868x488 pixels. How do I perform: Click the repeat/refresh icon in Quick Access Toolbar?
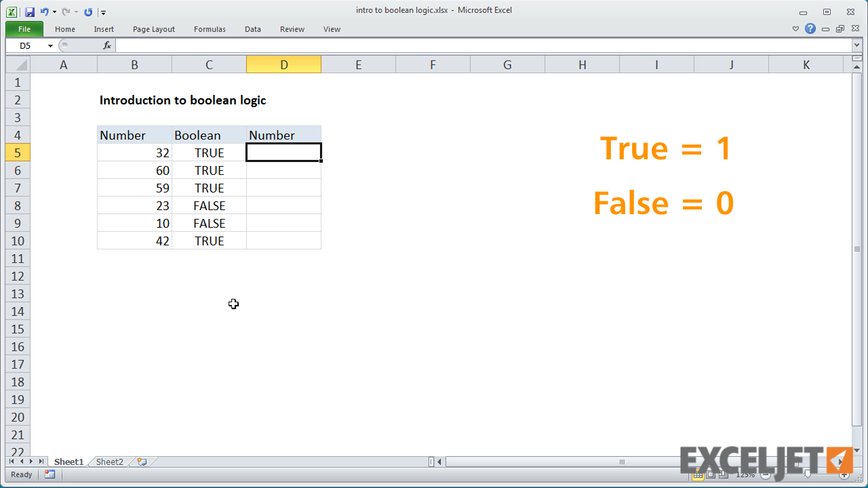coord(88,12)
